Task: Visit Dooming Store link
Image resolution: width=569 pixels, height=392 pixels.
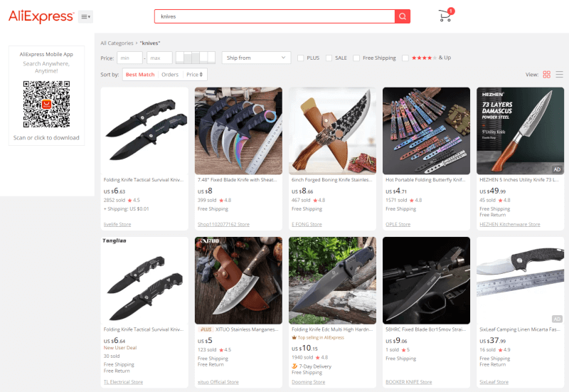Action: point(308,382)
